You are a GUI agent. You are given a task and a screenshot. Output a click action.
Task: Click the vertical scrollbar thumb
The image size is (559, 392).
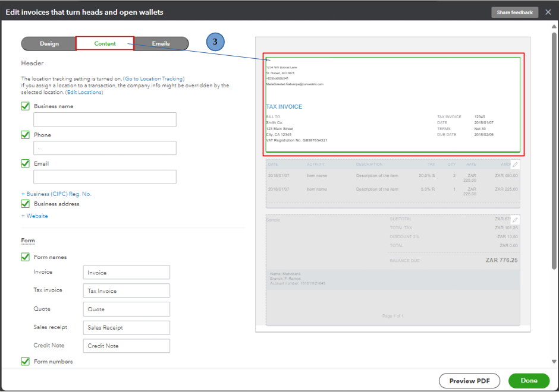pos(554,151)
